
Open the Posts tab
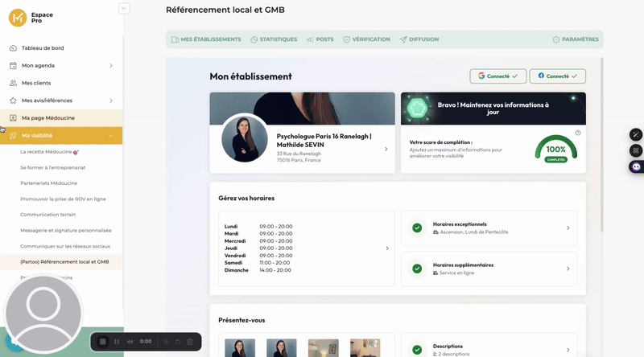pyautogui.click(x=320, y=39)
